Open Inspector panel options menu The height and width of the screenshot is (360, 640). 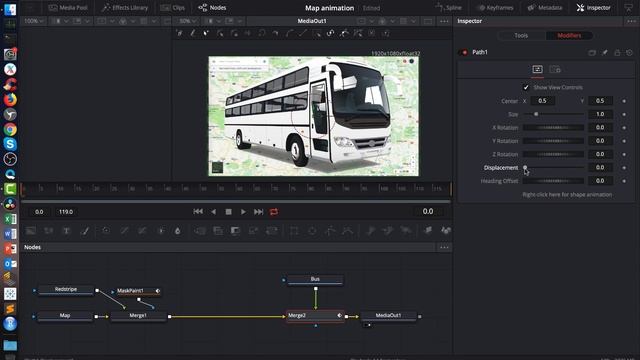(x=631, y=21)
